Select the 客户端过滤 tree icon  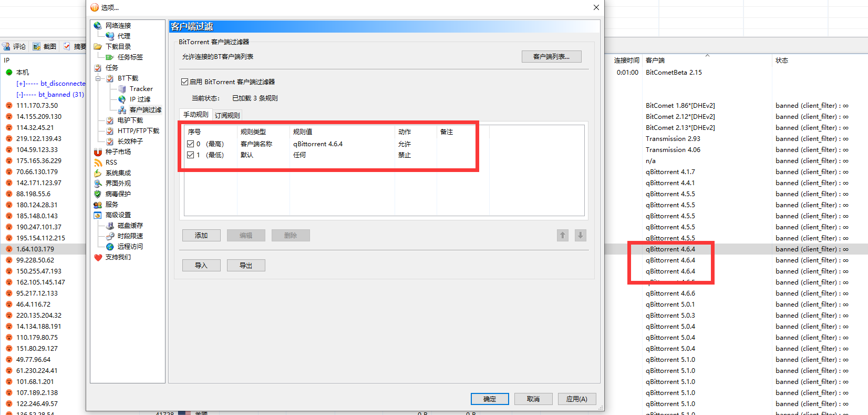(122, 109)
